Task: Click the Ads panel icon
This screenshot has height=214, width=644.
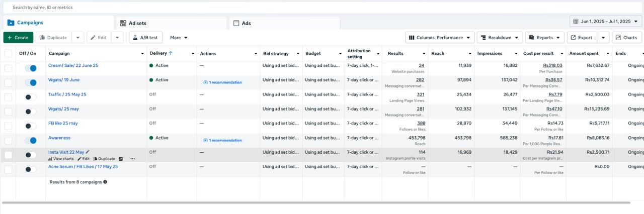Action: (x=236, y=23)
